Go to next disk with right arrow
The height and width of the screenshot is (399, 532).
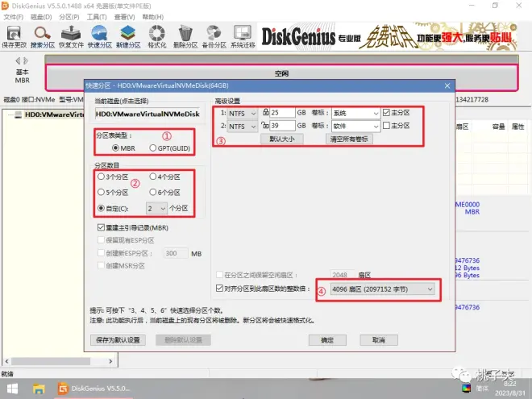26,61
